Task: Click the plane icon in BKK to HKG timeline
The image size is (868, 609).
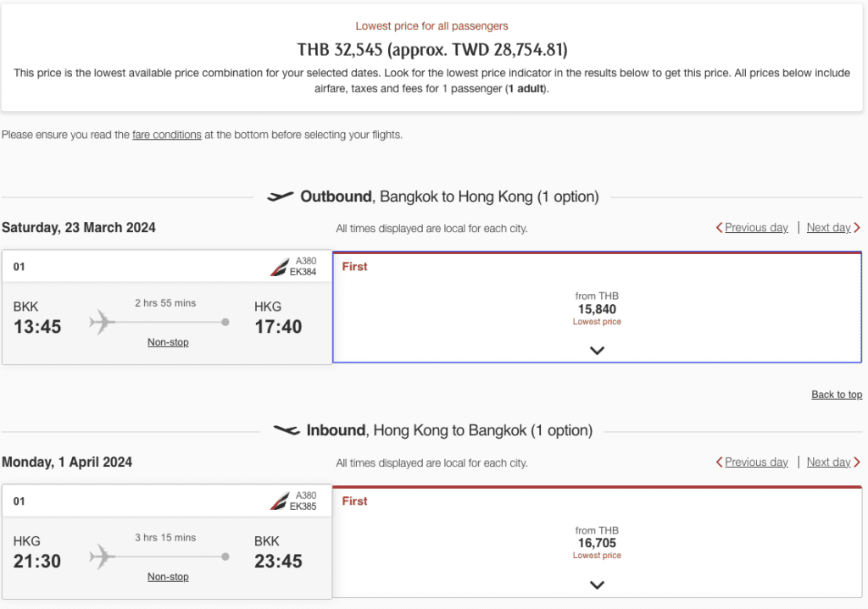Action: coord(103,322)
